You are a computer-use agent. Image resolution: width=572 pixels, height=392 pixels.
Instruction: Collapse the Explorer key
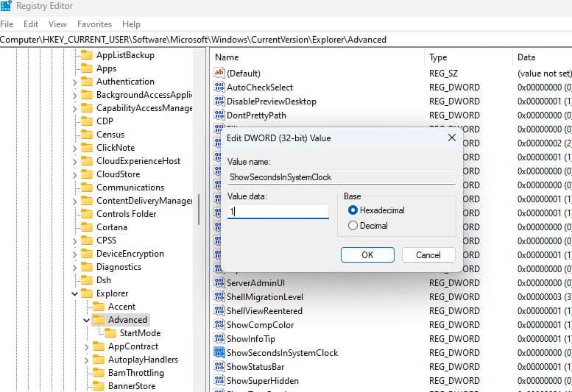[75, 293]
